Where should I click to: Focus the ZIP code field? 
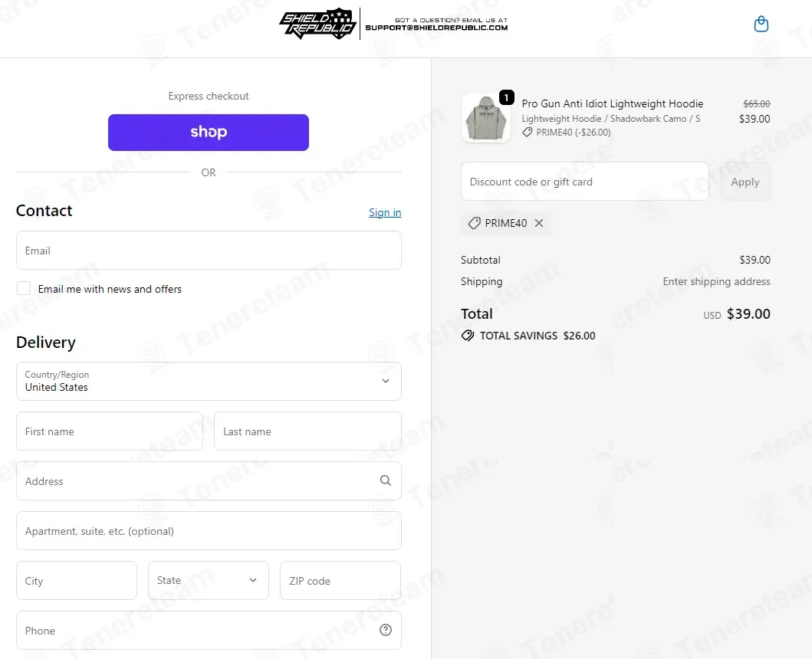click(x=340, y=581)
